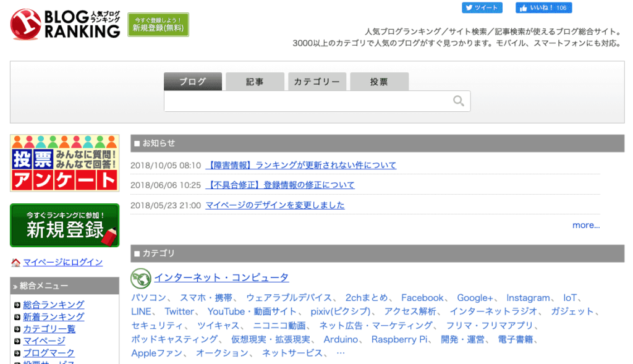Open the オークション category link
633x364 pixels.
pyautogui.click(x=222, y=353)
